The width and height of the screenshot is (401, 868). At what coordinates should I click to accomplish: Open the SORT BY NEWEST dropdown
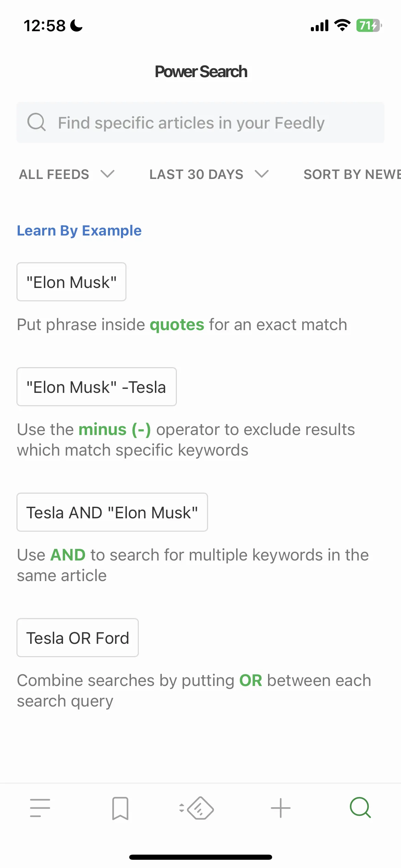click(352, 174)
